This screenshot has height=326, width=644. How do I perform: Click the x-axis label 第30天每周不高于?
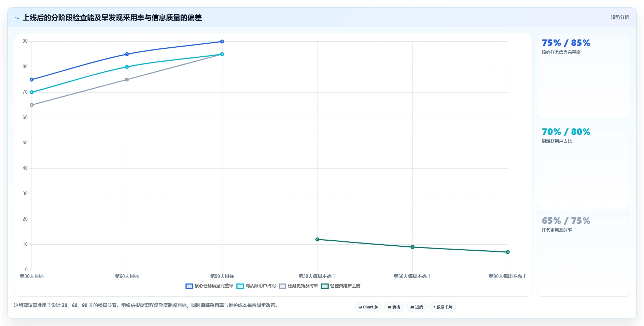point(317,276)
